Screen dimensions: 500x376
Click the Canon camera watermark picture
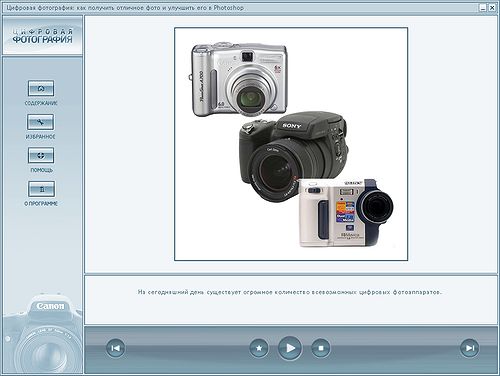click(43, 333)
